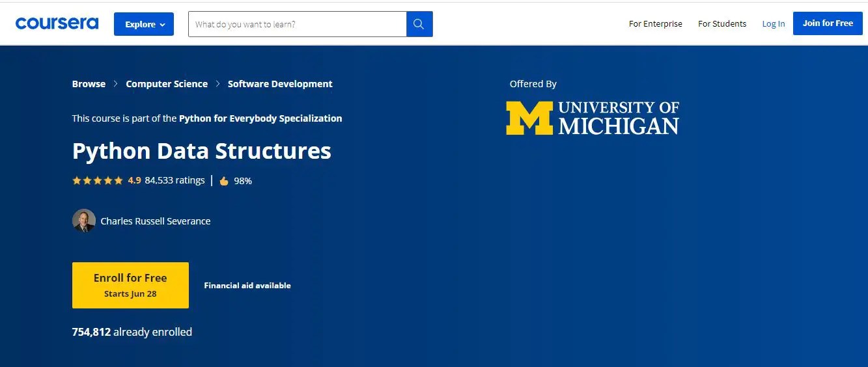Open instructor Charles Russell Severance link

pyautogui.click(x=156, y=221)
